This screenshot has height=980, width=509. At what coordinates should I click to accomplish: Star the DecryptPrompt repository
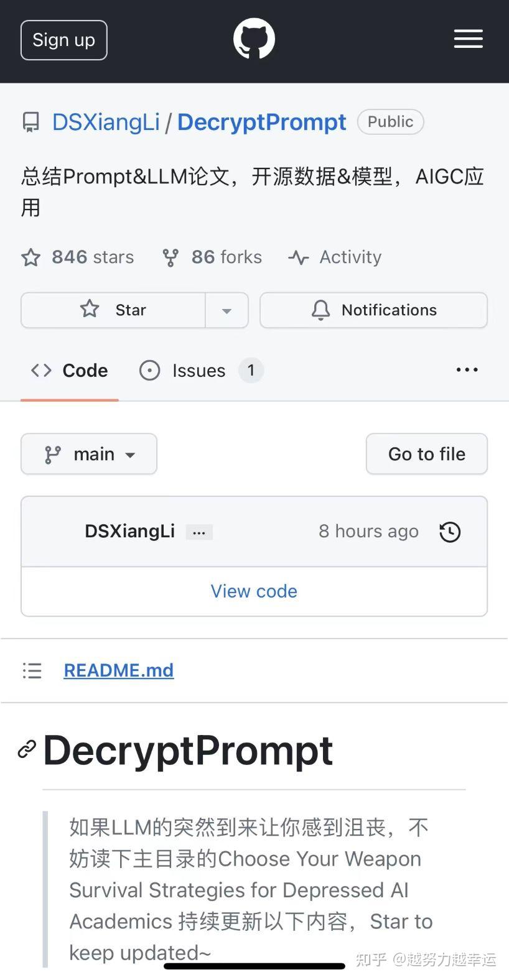113,310
